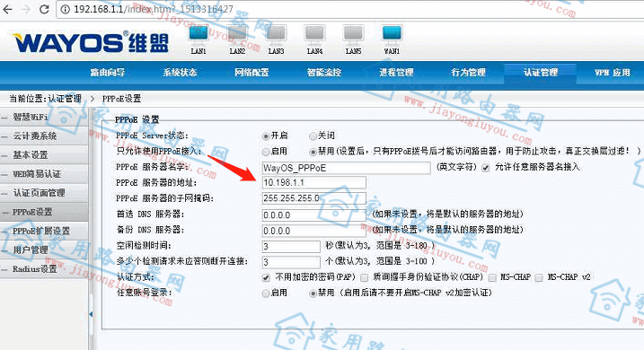Image resolution: width=644 pixels, height=350 pixels.
Task: Reload the page with refresh icon
Action: (44, 9)
